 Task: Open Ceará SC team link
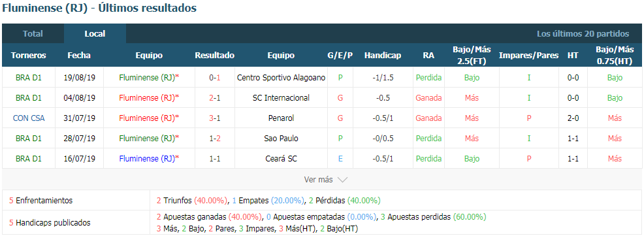pos(282,158)
